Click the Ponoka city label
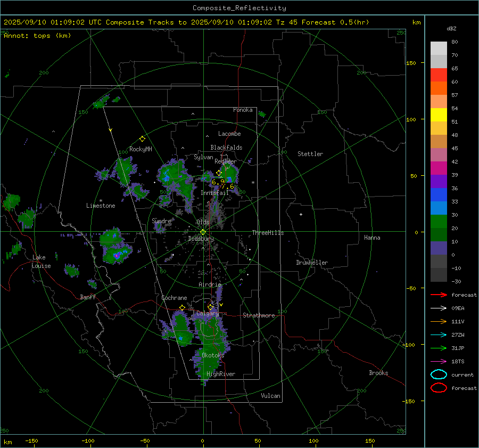Viewport: 479px width, 448px height. coord(243,110)
